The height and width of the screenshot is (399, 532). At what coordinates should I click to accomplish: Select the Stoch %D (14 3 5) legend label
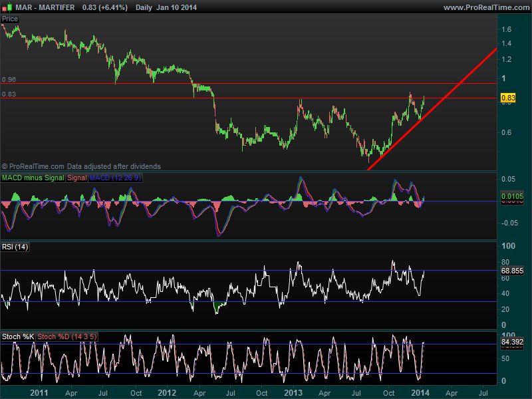[67, 336]
